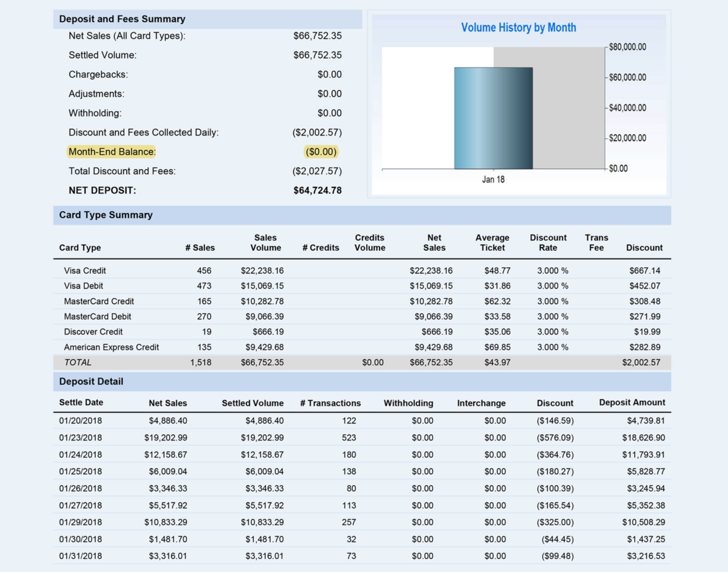Image resolution: width=728 pixels, height=572 pixels.
Task: Click the TOTAL row label
Action: 77,362
